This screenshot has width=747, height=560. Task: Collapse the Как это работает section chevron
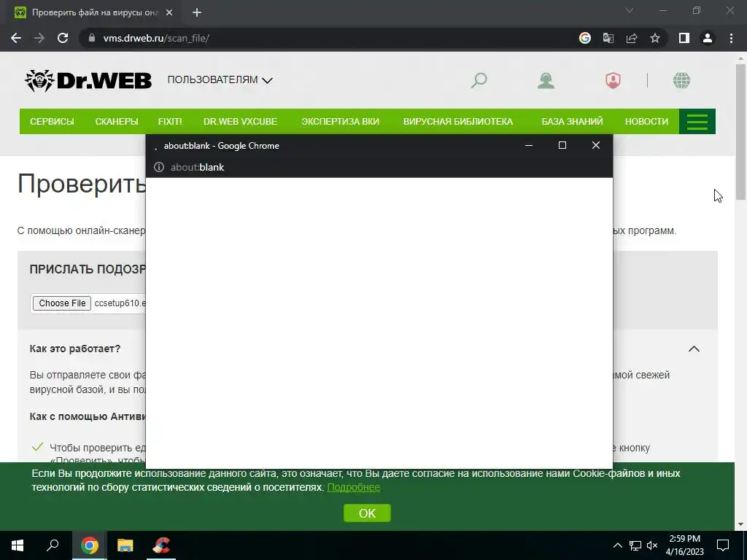tap(694, 349)
